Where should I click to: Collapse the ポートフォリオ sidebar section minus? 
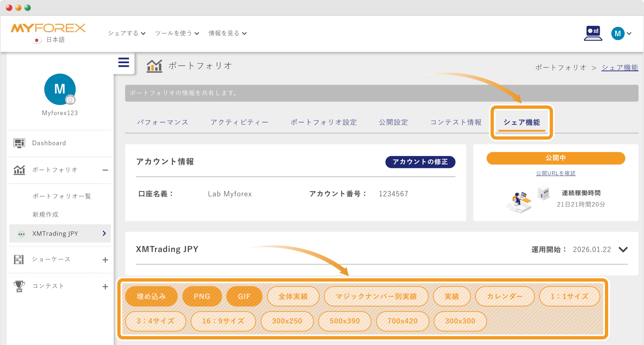pos(105,170)
